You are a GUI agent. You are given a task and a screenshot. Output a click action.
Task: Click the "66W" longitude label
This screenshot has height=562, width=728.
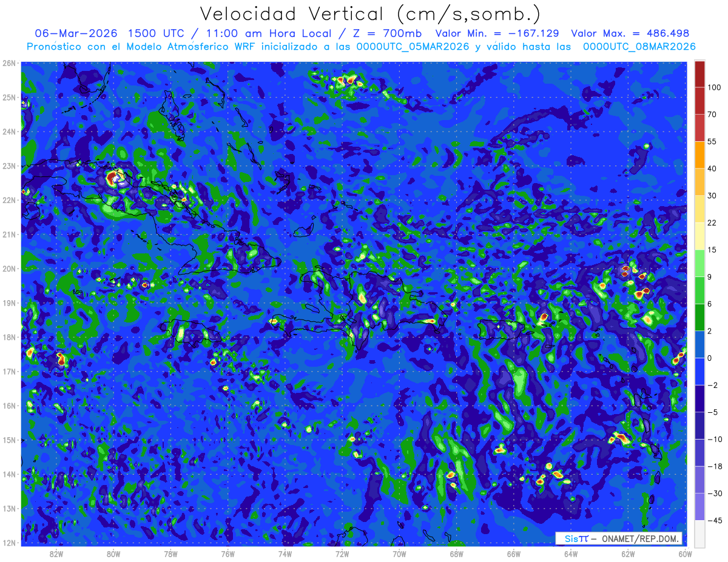coord(513,554)
